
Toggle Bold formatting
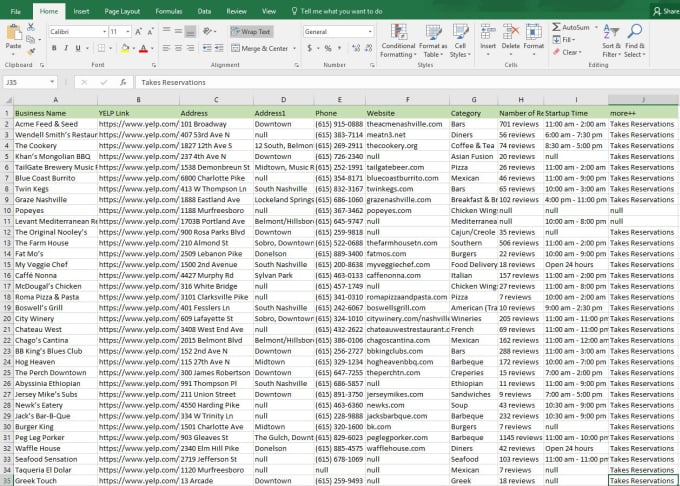[x=54, y=48]
